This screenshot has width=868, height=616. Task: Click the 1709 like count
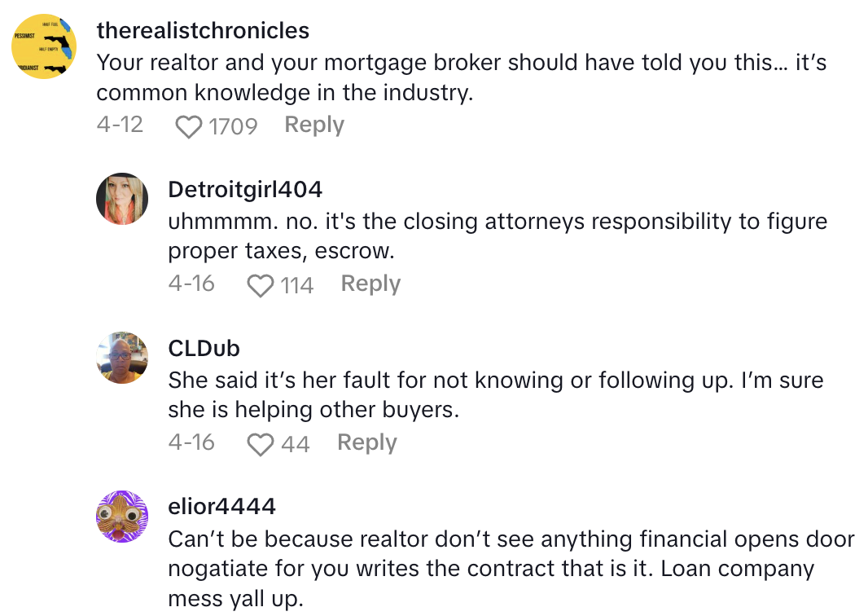(233, 124)
